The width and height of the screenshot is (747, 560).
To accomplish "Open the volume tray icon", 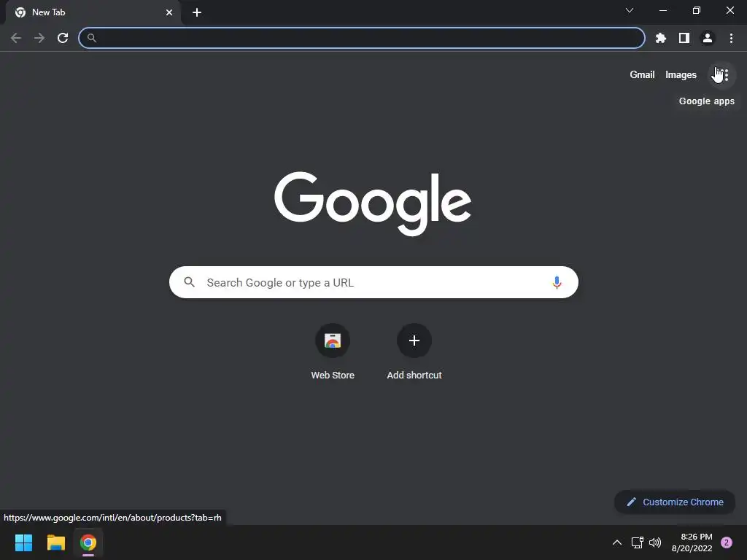I will point(655,542).
